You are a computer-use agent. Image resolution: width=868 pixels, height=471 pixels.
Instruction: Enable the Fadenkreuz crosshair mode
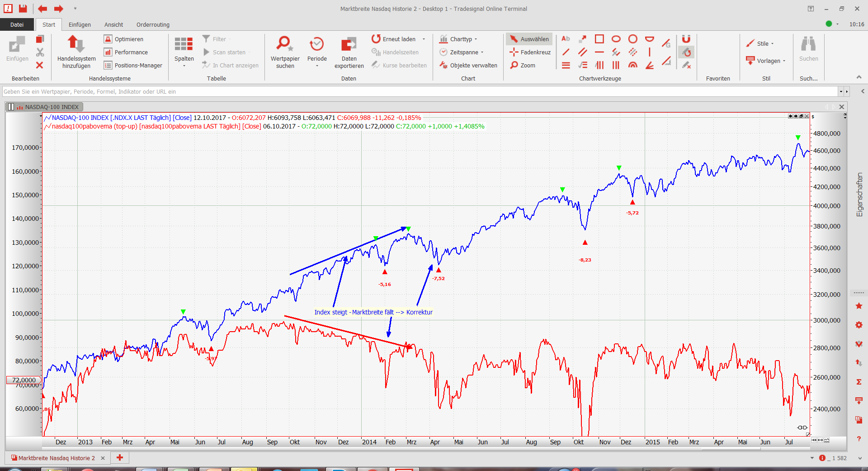[x=530, y=52]
